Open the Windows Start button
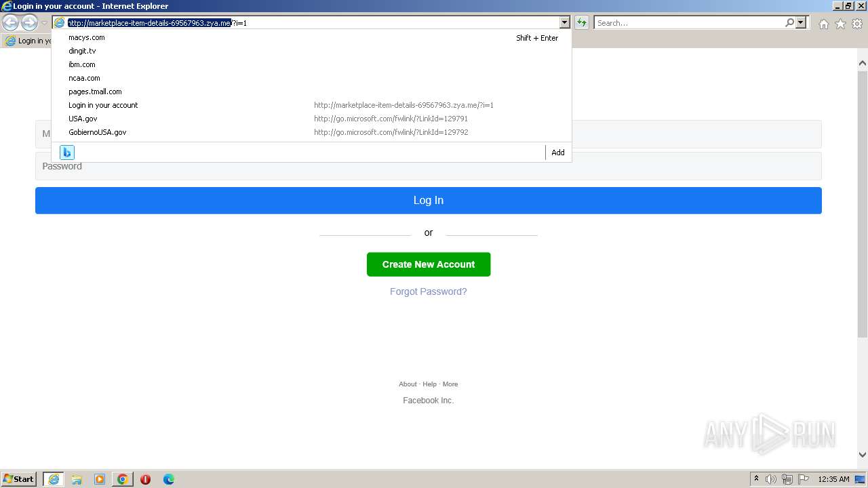Image resolution: width=868 pixels, height=488 pixels. [19, 479]
